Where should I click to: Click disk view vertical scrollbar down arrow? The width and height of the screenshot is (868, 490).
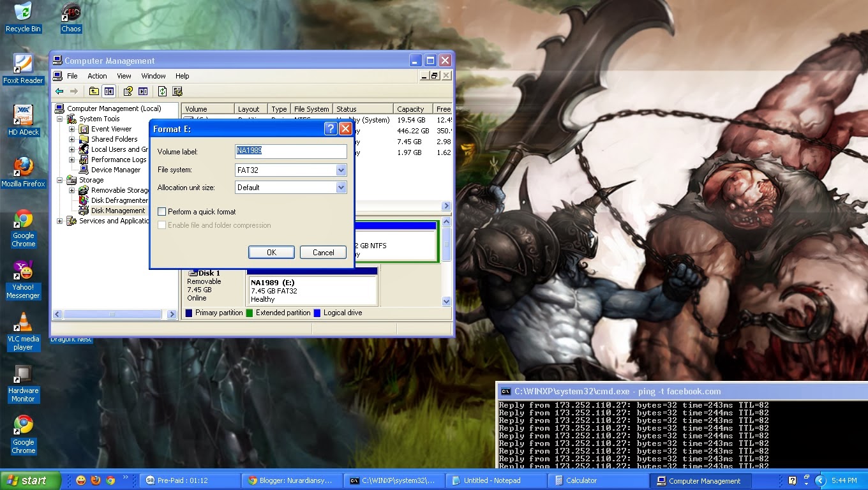tap(446, 301)
